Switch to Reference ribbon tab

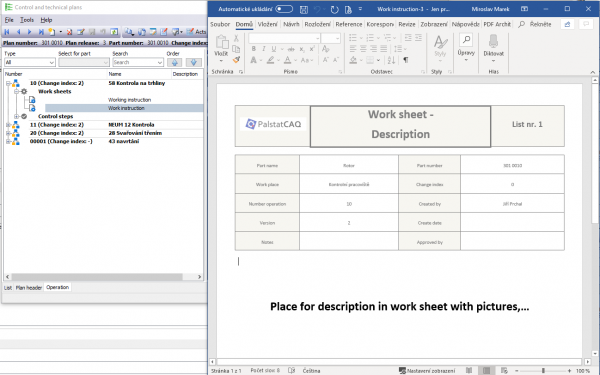349,24
